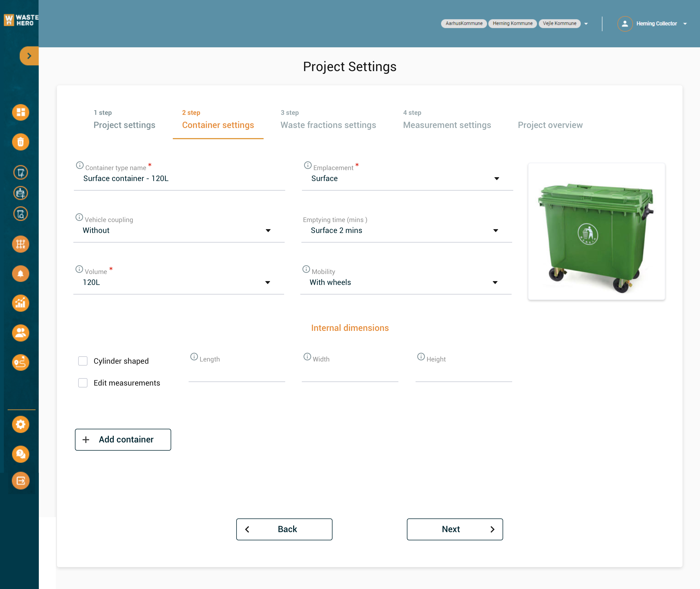Click the Container type name input field
Viewport: 700px width, 589px height.
point(179,179)
